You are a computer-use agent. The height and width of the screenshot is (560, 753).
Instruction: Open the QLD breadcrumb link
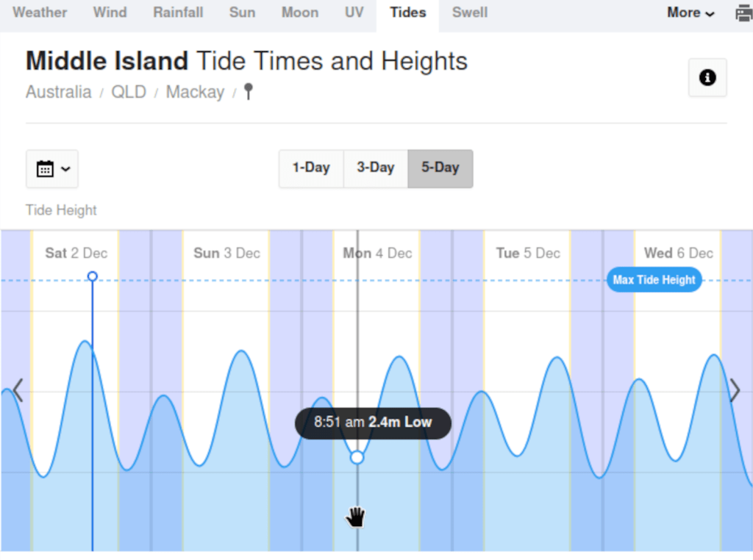coord(129,92)
